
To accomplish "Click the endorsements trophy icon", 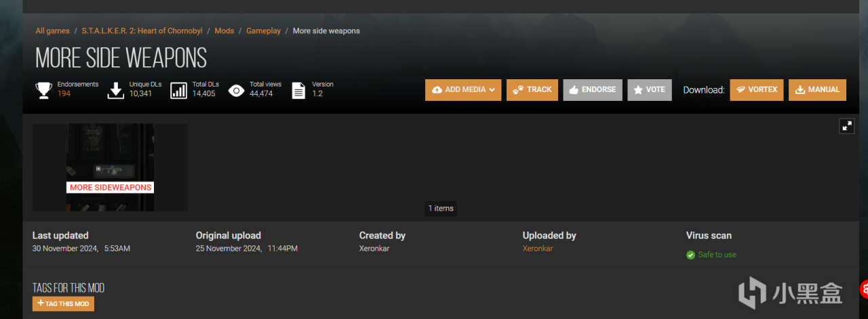I will (44, 90).
